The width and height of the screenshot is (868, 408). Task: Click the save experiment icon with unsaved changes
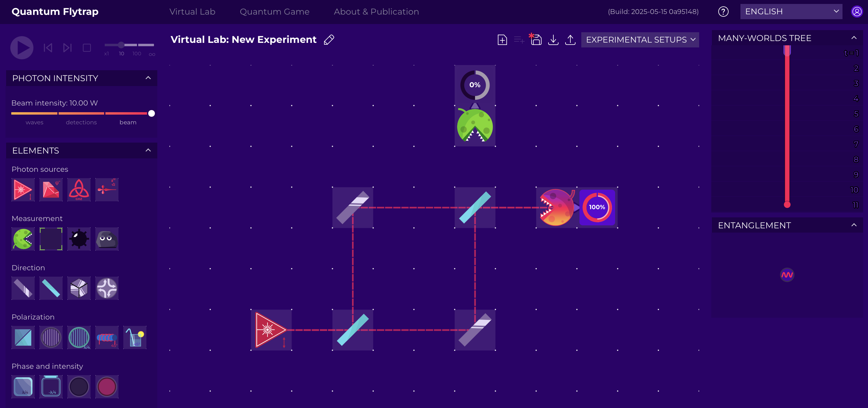coord(536,40)
